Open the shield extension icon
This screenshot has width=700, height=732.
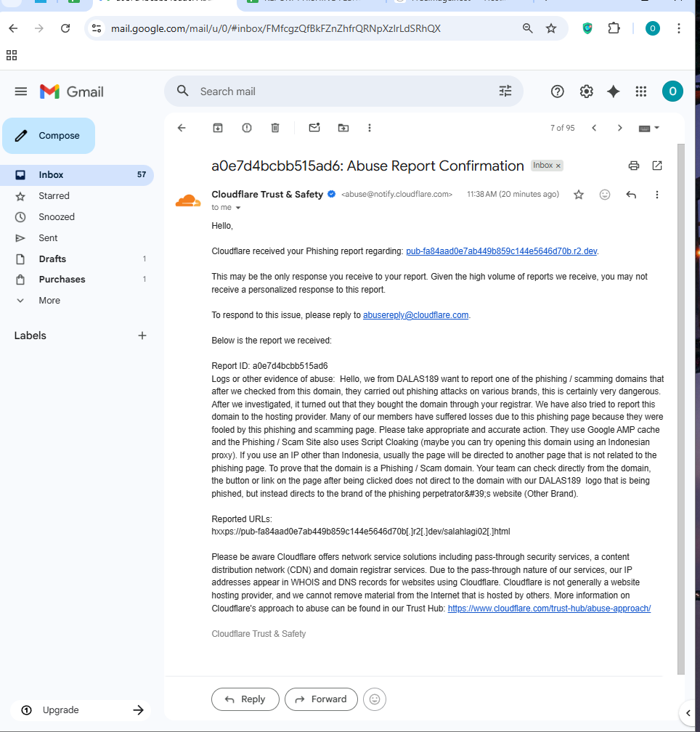click(x=587, y=28)
